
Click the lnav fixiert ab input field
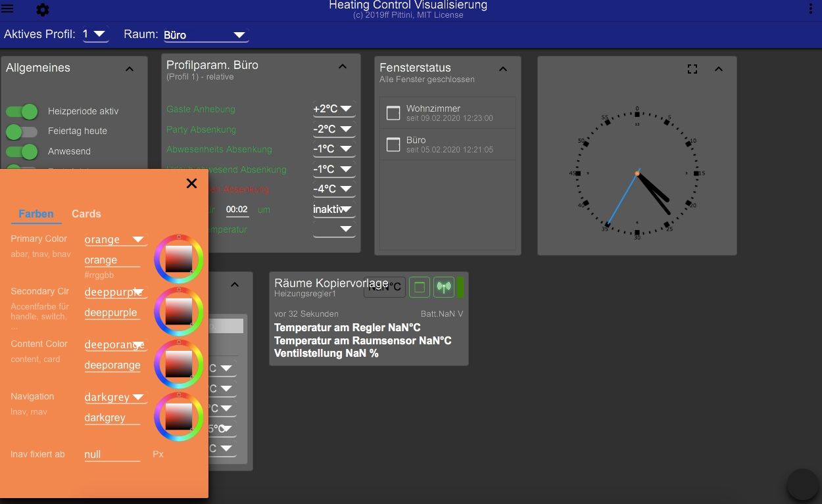point(112,455)
